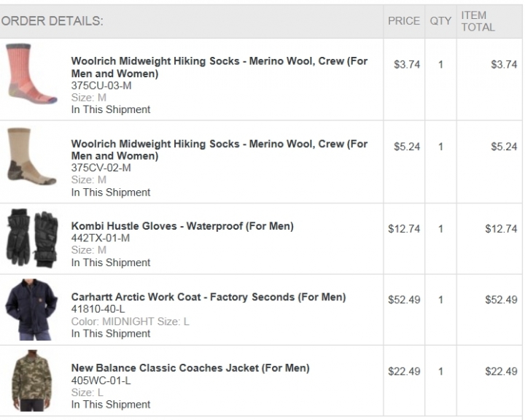Click the ORDER DETAILS header text

(52, 21)
